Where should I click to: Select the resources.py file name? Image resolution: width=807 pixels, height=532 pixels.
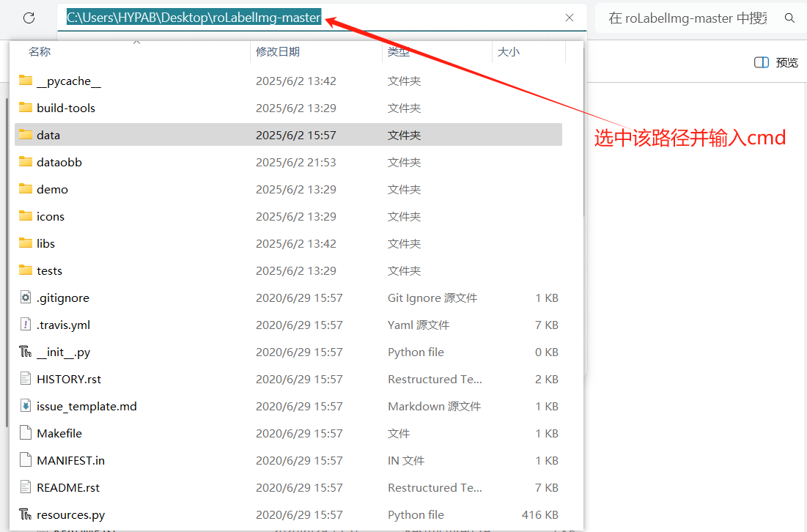pyautogui.click(x=71, y=515)
